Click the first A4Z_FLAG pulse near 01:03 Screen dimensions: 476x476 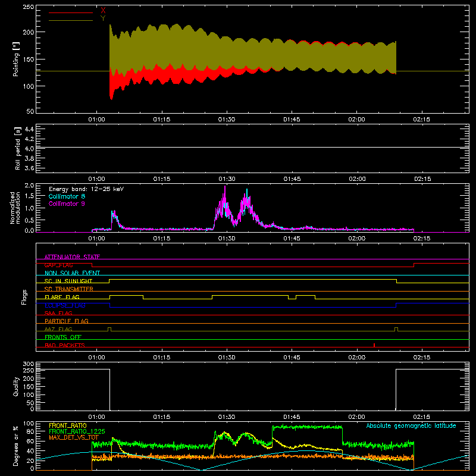click(x=109, y=329)
